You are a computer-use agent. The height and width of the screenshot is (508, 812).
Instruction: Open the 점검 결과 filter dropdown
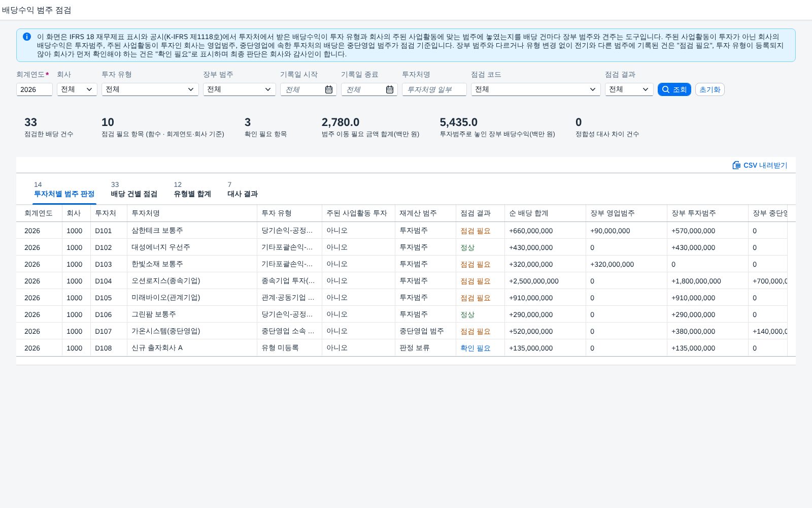[629, 89]
